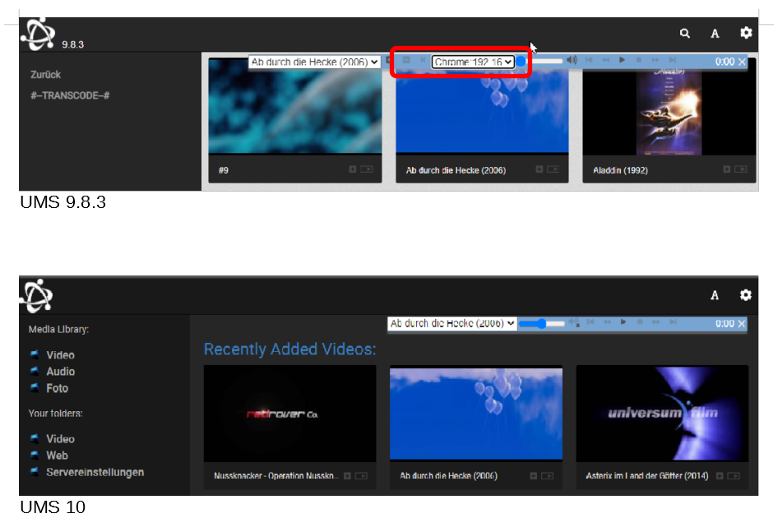Open Ab durch die Hecke thumbnail in UMS 9.8.3
Viewport: 778px width, 532px height.
click(x=482, y=113)
